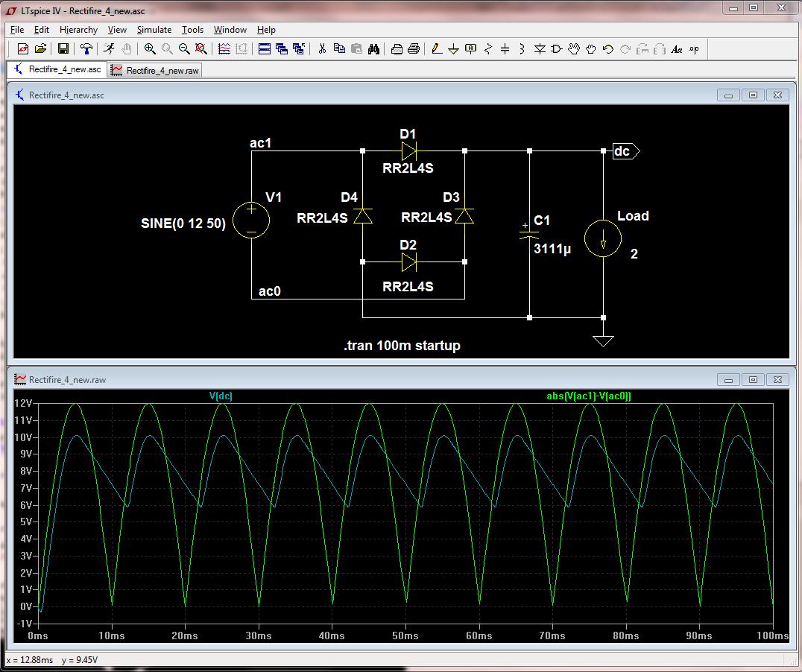Switch to the Rectifire_4_new.raw tab
Viewport: 802px width, 672px height.
(x=155, y=70)
